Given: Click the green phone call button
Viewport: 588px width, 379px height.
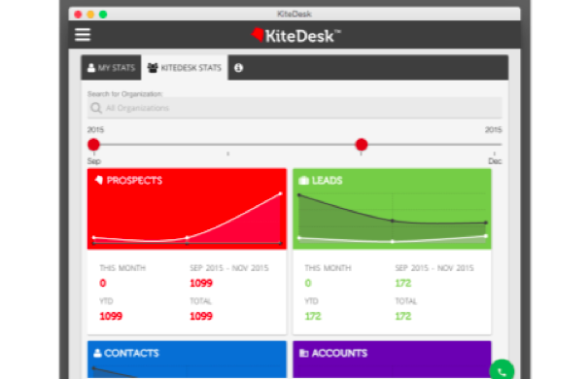Looking at the screenshot, I should click(x=502, y=371).
